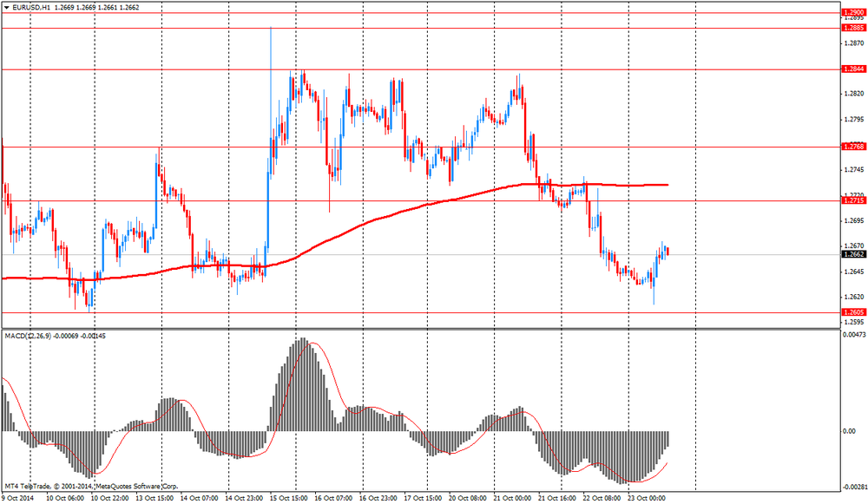Click the 1.2605 support level label
The width and height of the screenshot is (868, 504).
(x=853, y=312)
